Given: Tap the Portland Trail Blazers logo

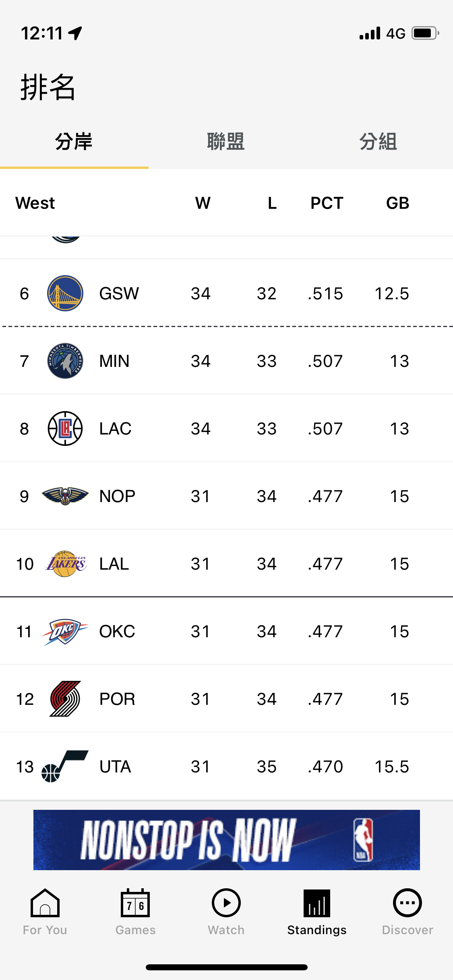Looking at the screenshot, I should (65, 699).
